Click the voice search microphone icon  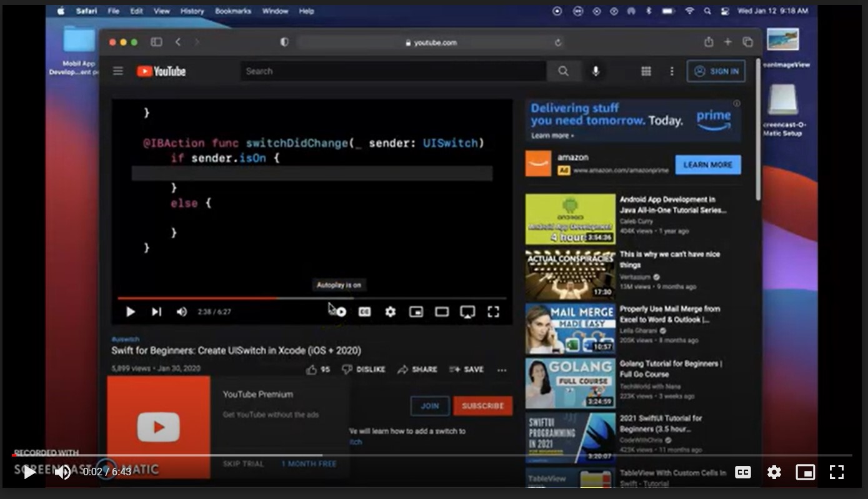pos(596,71)
